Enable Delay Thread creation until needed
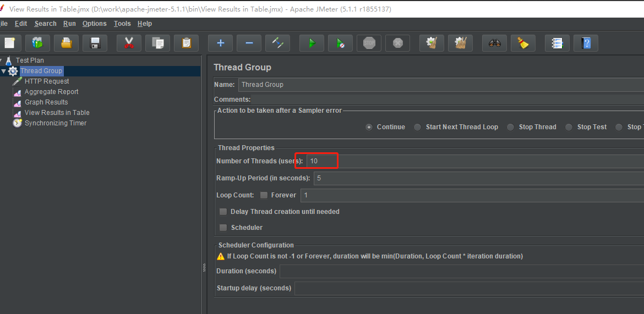The width and height of the screenshot is (644, 314). pos(223,212)
